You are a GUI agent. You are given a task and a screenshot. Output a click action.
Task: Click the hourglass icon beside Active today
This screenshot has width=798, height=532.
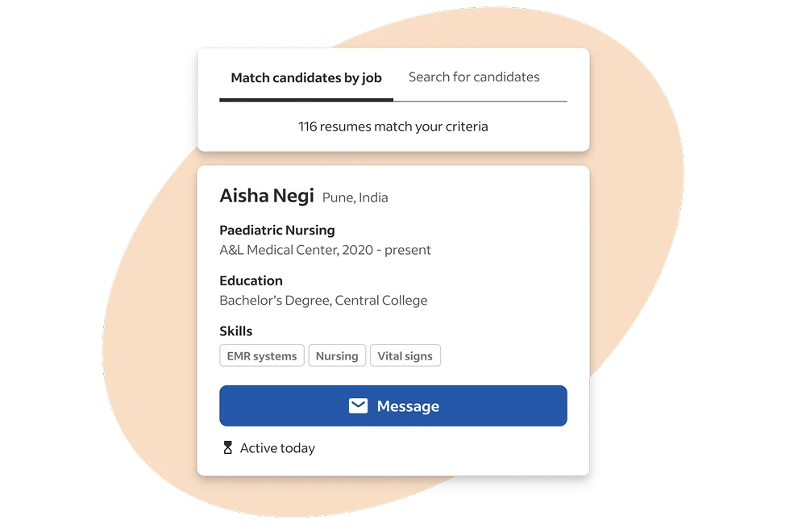pyautogui.click(x=227, y=447)
